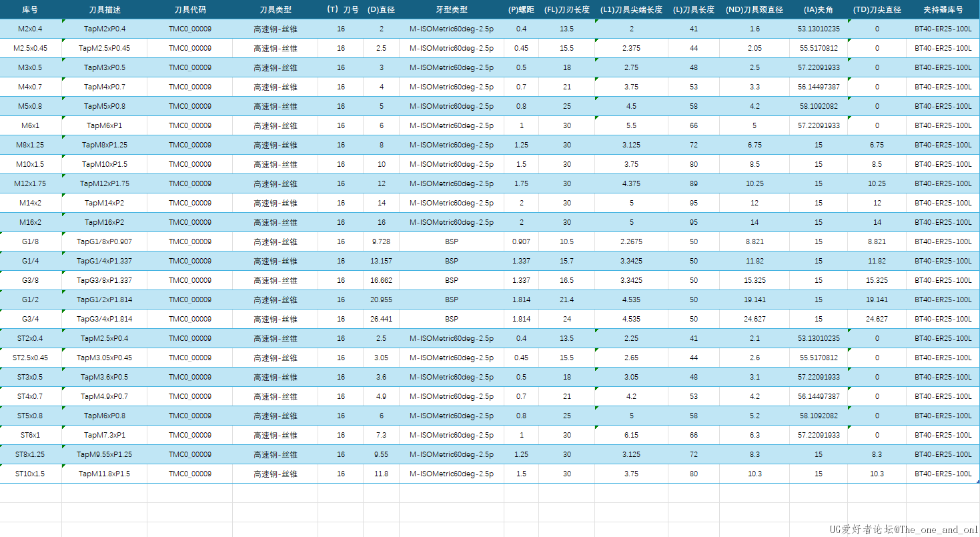The image size is (980, 537).
Task: Click the (L)刀具长度 column header
Action: pos(694,9)
